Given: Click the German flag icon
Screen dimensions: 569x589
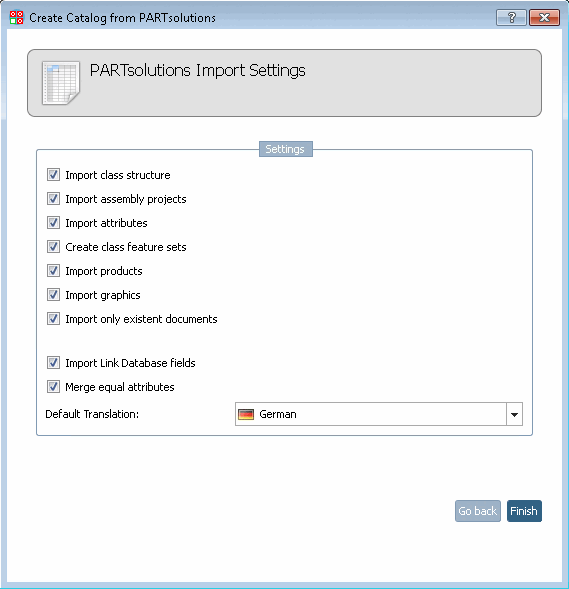Looking at the screenshot, I should coord(246,414).
